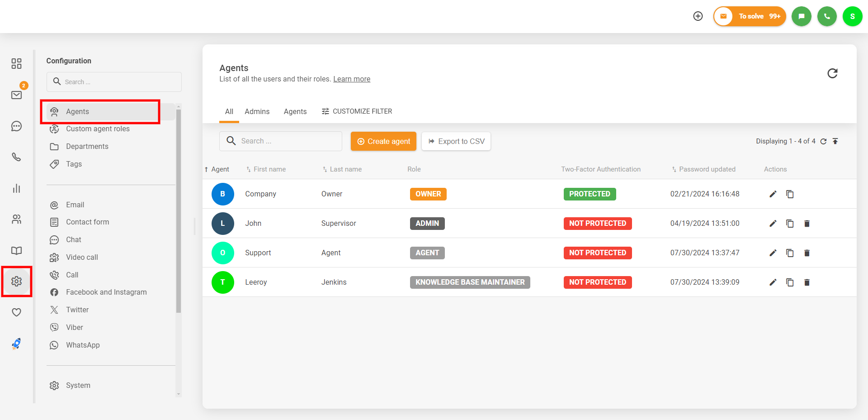Open the chats section

pyautogui.click(x=16, y=126)
